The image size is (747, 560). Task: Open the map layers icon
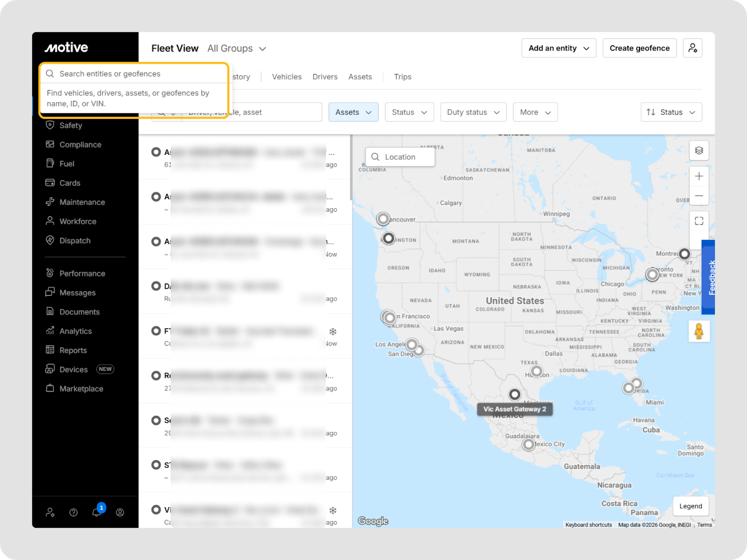(698, 150)
